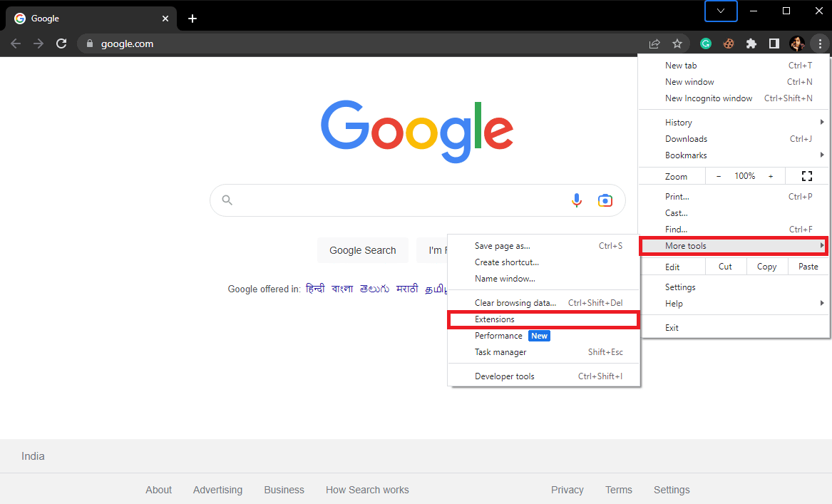Select Save page as option
The width and height of the screenshot is (832, 504).
pyautogui.click(x=544, y=246)
